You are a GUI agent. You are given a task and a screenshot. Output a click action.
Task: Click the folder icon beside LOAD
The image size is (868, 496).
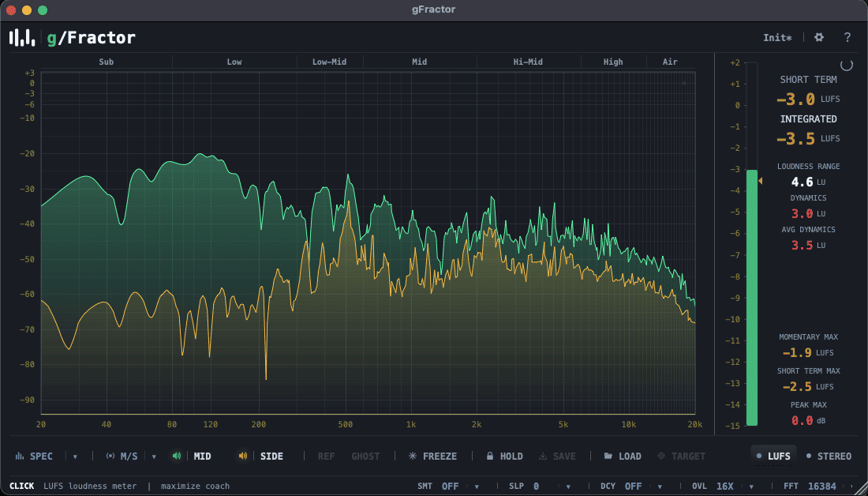608,456
